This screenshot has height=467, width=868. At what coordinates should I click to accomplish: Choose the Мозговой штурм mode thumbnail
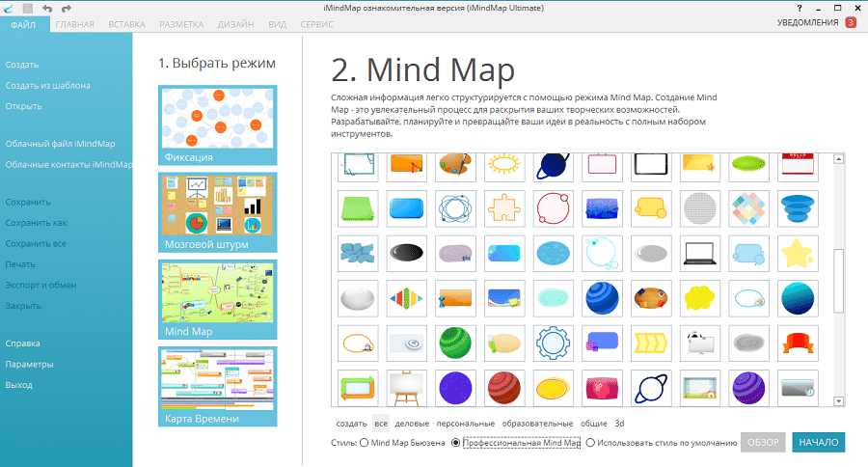[x=218, y=212]
